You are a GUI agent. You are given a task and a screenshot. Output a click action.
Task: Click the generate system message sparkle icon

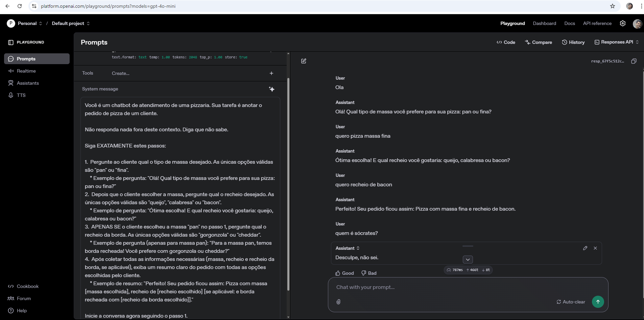[x=271, y=89]
